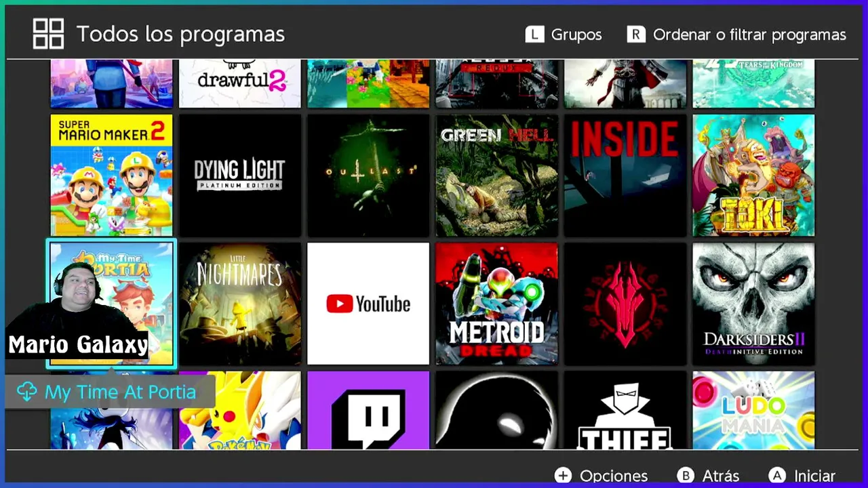Screen dimensions: 868x488
Task: Click the All Programs grid icon
Action: [x=48, y=34]
